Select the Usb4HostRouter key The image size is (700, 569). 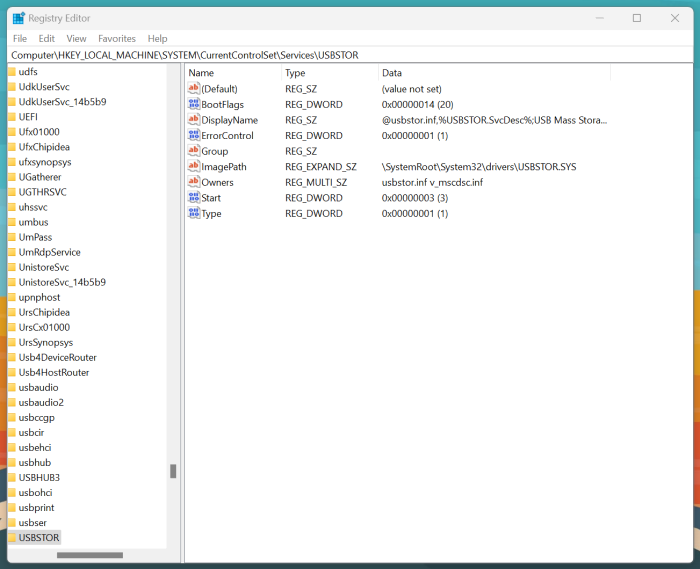[54, 372]
